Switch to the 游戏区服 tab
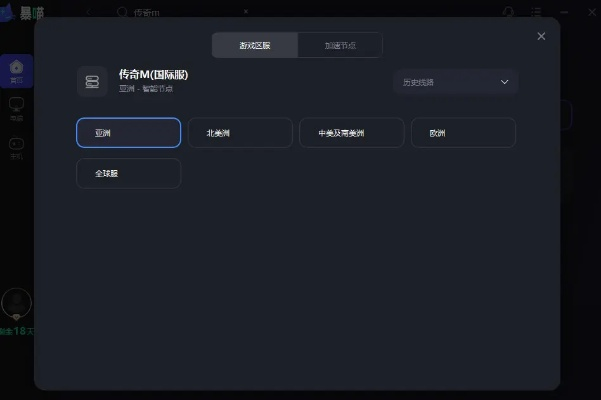601x400 pixels. [255, 45]
